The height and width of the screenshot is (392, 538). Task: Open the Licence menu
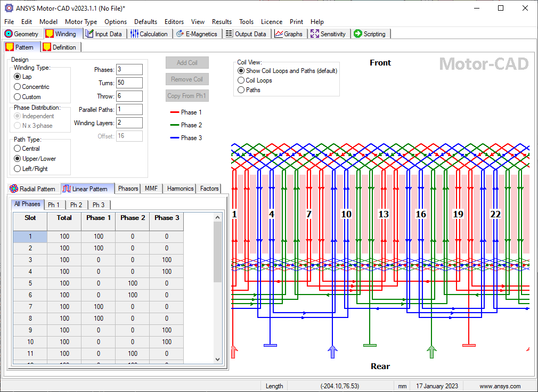click(x=272, y=22)
